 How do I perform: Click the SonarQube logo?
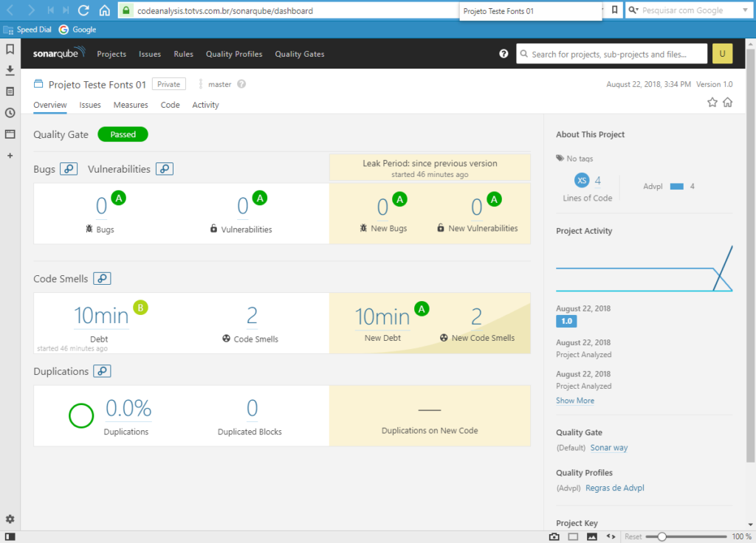click(59, 53)
